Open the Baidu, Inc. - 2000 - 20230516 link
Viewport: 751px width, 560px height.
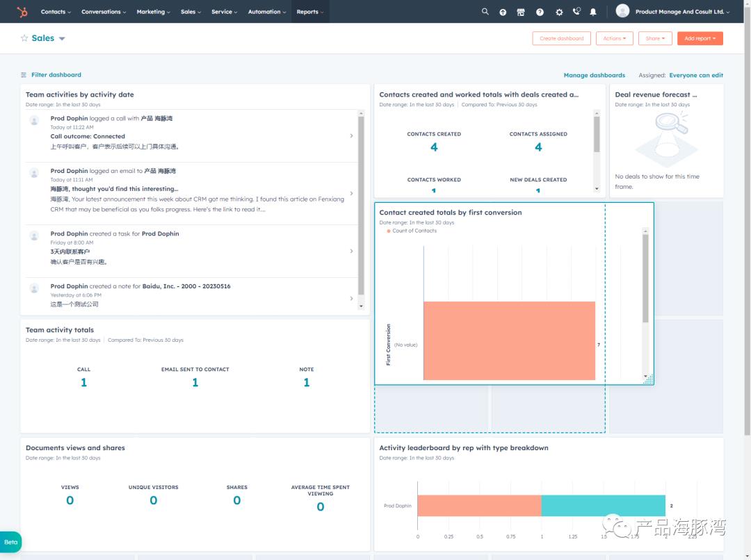(186, 286)
